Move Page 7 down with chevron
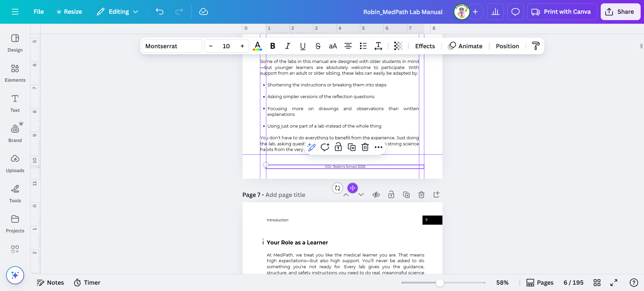This screenshot has width=644, height=291. coord(361,195)
